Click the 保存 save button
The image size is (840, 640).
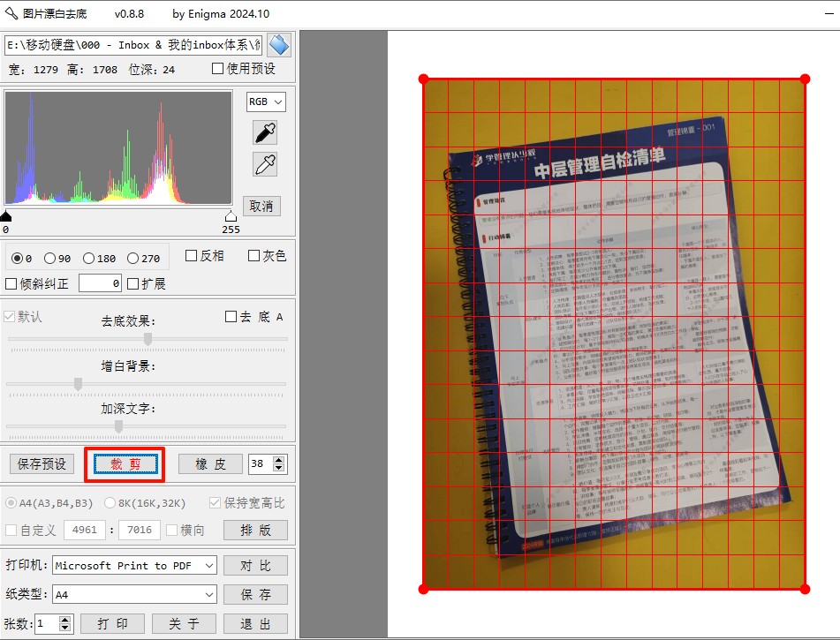pyautogui.click(x=255, y=594)
